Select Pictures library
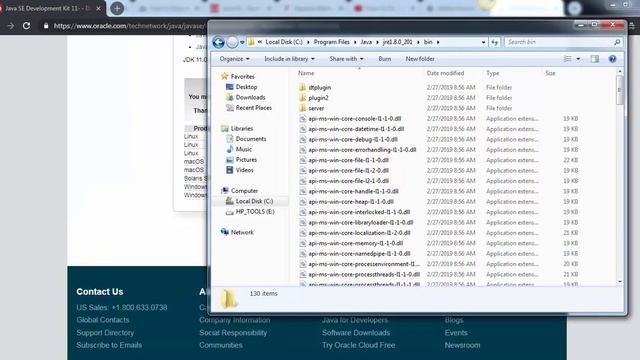 click(x=246, y=160)
